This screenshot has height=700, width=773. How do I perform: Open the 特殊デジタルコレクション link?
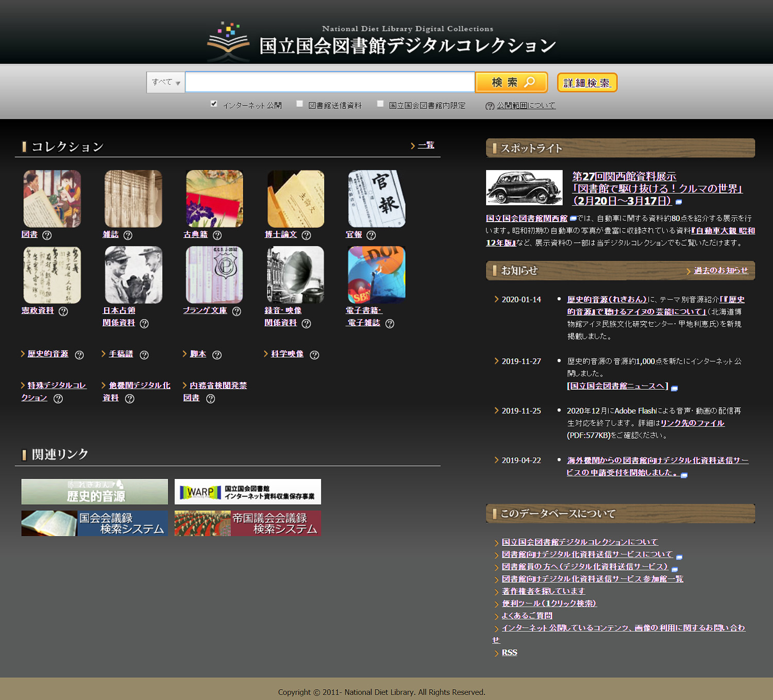(54, 391)
